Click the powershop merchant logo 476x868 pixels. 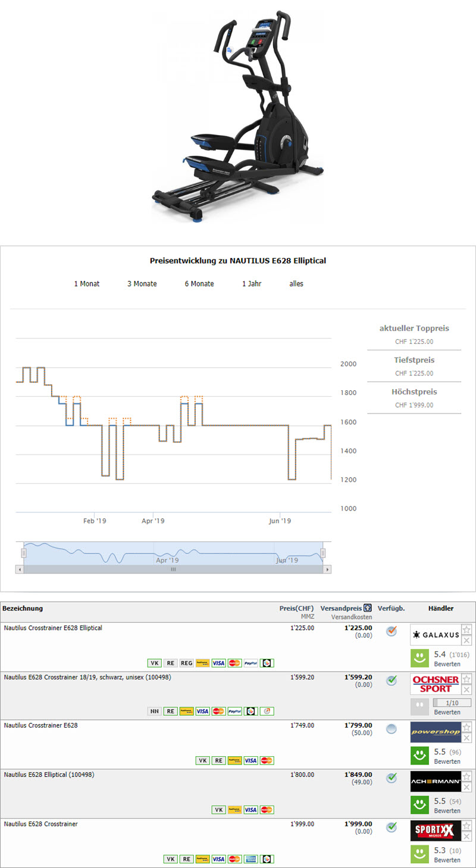click(x=436, y=732)
